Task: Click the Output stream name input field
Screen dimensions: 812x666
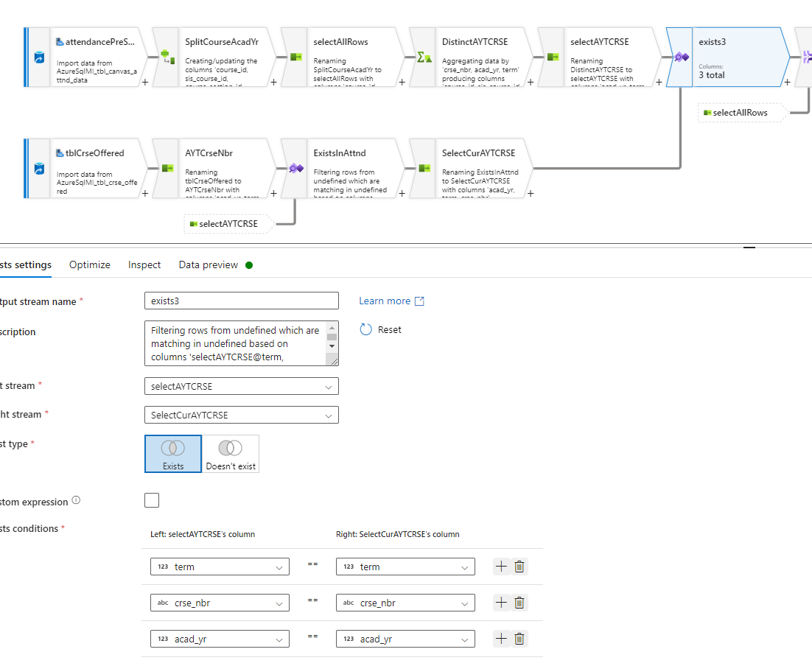Action: point(241,301)
